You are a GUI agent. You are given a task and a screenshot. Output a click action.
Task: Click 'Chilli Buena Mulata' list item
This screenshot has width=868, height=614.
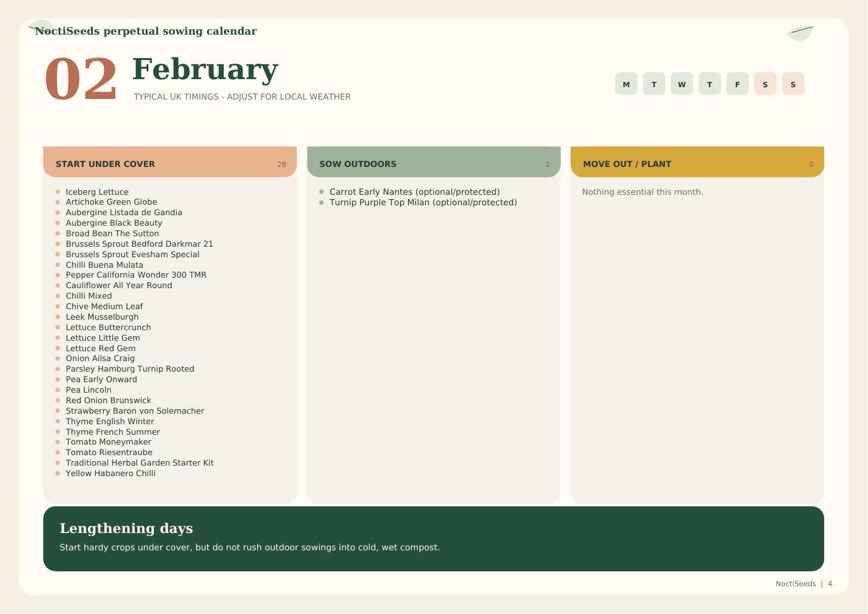point(104,265)
